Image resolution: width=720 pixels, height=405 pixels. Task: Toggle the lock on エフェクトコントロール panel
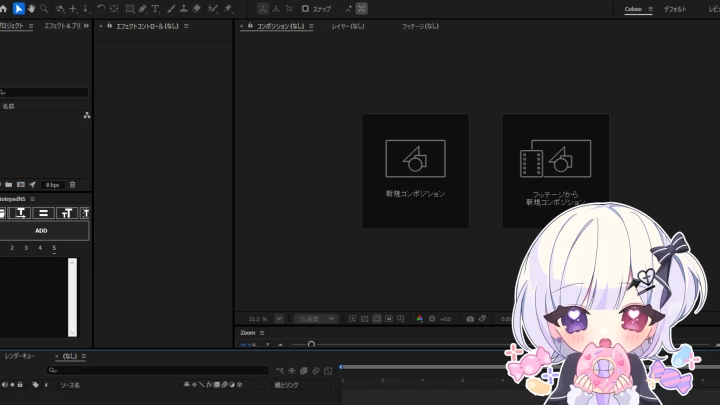pos(110,26)
